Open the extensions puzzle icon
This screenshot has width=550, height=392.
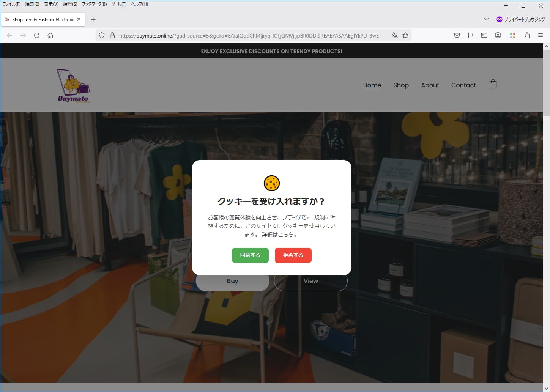tap(527, 35)
